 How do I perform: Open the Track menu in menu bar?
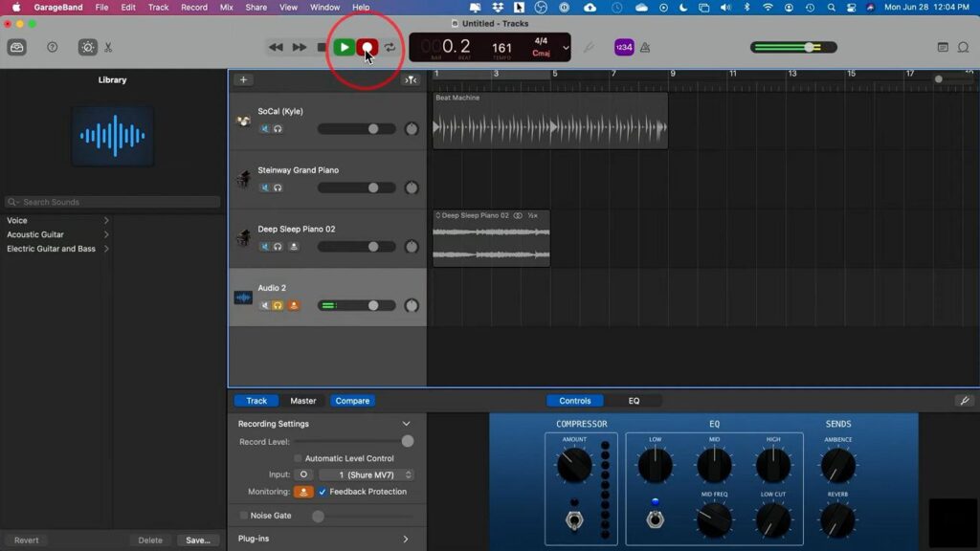pos(158,7)
